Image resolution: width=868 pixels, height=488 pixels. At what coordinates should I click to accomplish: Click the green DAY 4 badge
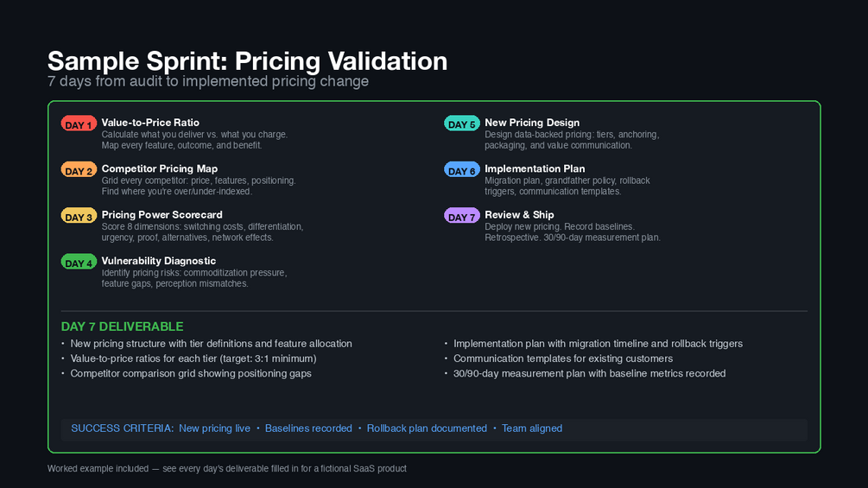pyautogui.click(x=79, y=263)
